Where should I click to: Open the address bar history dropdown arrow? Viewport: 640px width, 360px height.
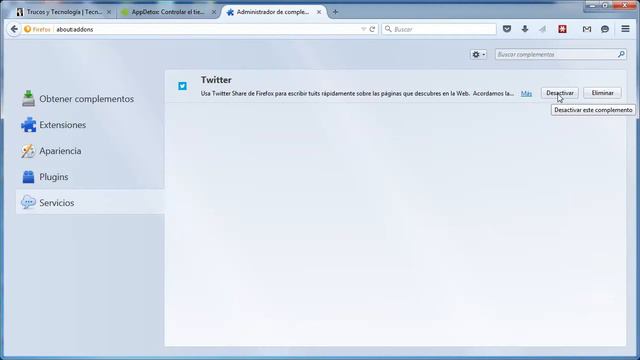(363, 29)
